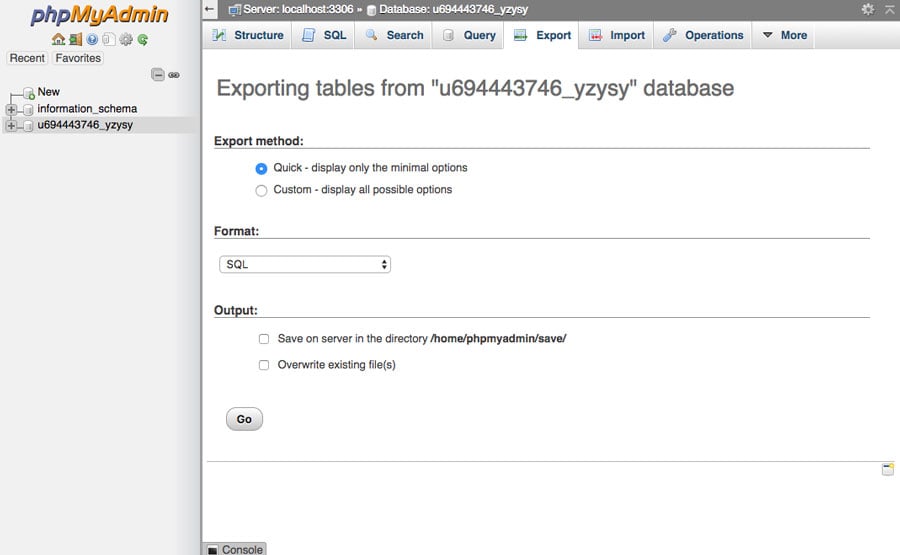The image size is (900, 555).
Task: Select the Quick export method radio button
Action: [x=262, y=168]
